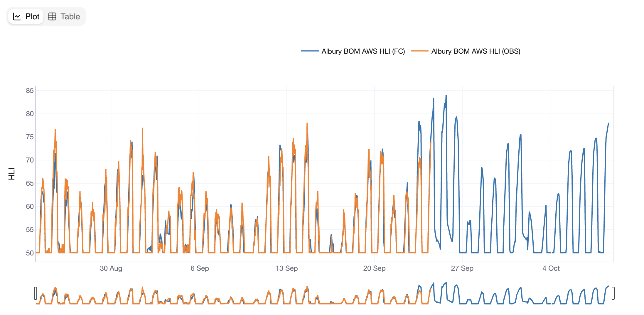This screenshot has height=315, width=644.
Task: Toggle Albury BOM AWS HLI (FC) legend entry
Action: (x=353, y=51)
